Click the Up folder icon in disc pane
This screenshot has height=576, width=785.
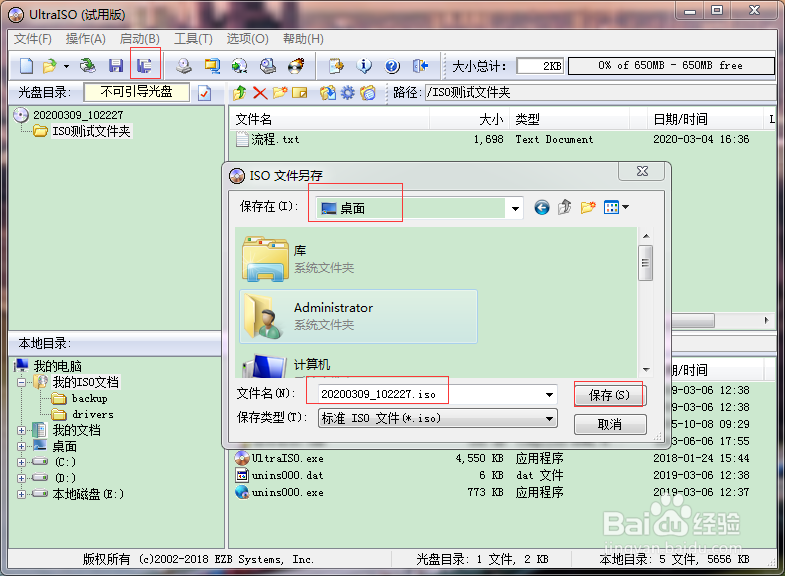pos(239,93)
